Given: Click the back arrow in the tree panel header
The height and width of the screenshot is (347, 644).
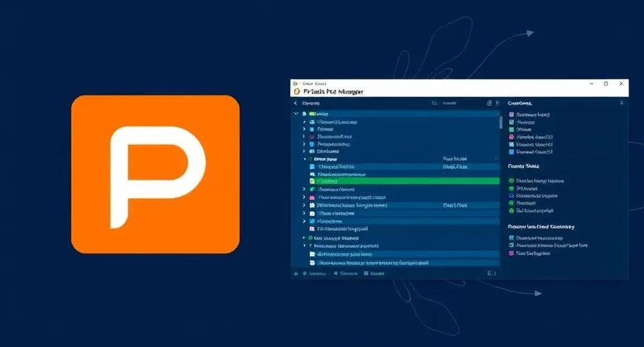Looking at the screenshot, I should 296,103.
